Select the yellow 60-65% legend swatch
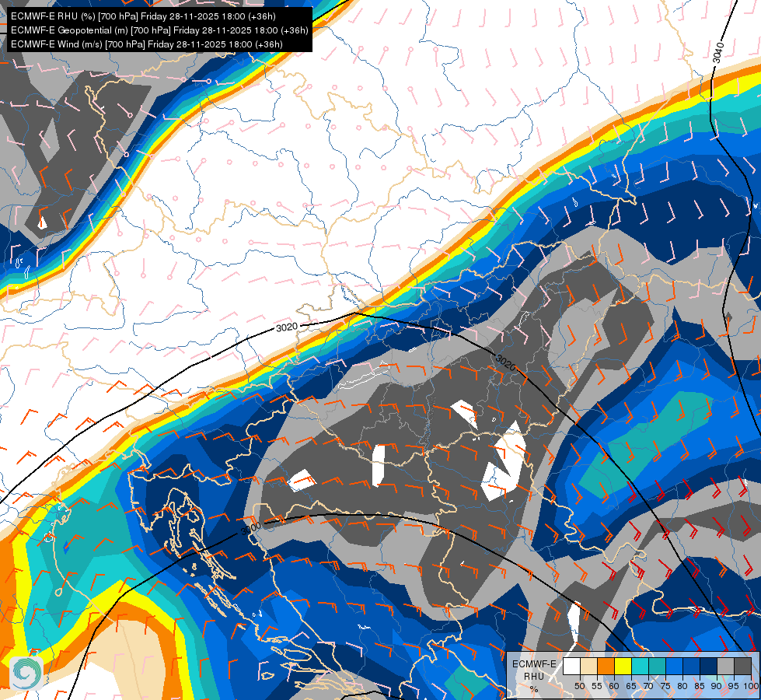The image size is (761, 700). (623, 666)
